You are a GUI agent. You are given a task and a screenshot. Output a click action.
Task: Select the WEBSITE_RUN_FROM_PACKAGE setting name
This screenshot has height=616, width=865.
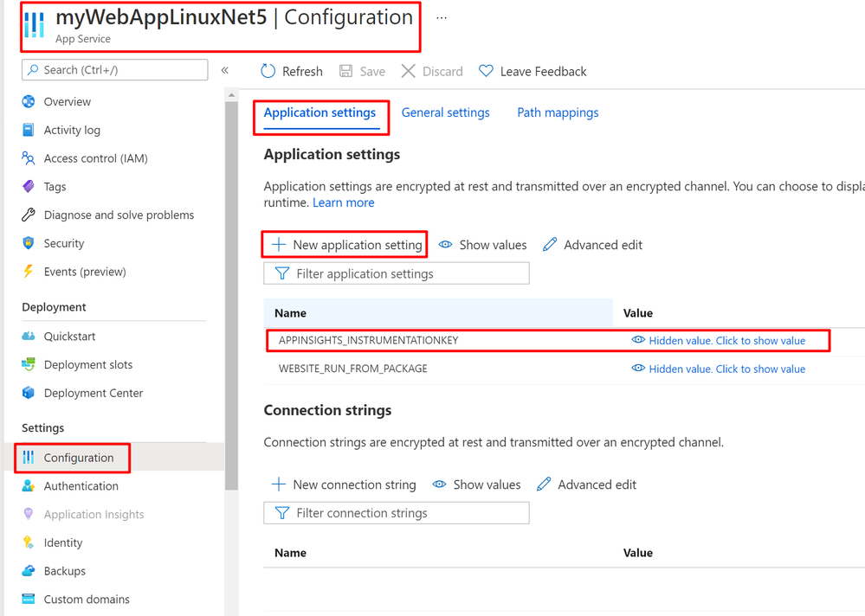pos(353,369)
